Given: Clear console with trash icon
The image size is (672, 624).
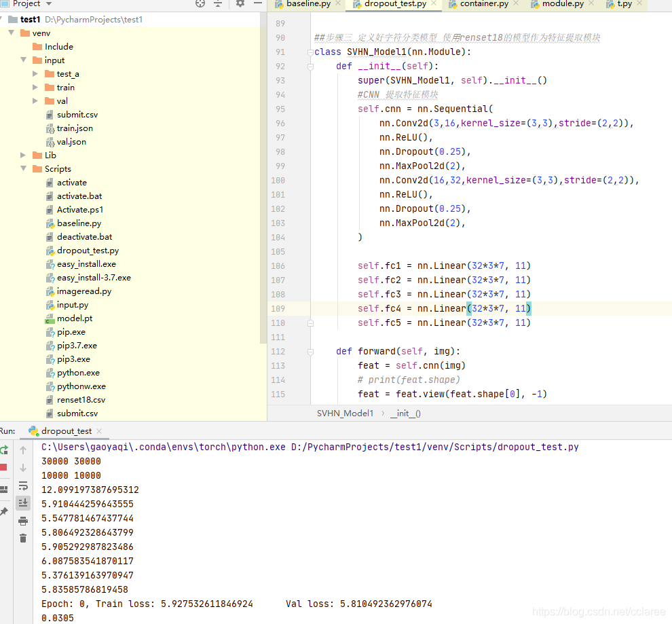Looking at the screenshot, I should coord(23,538).
